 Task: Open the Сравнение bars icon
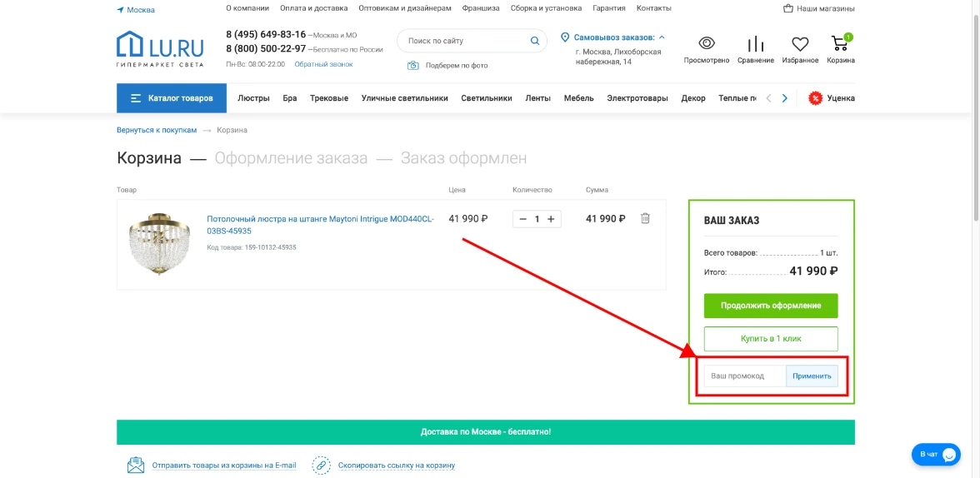point(756,43)
